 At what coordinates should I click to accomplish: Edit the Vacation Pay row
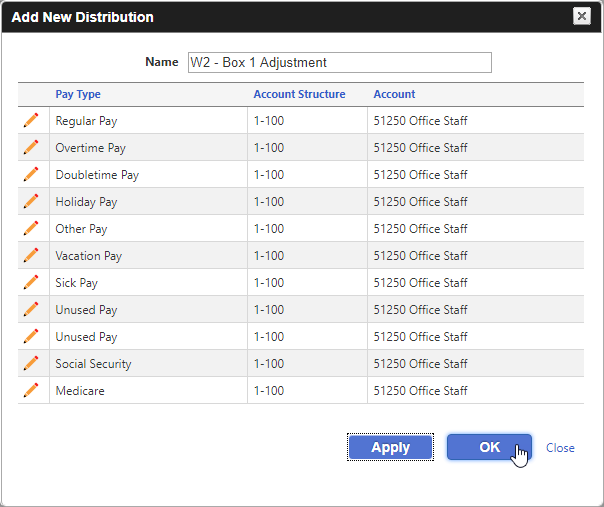tap(31, 255)
